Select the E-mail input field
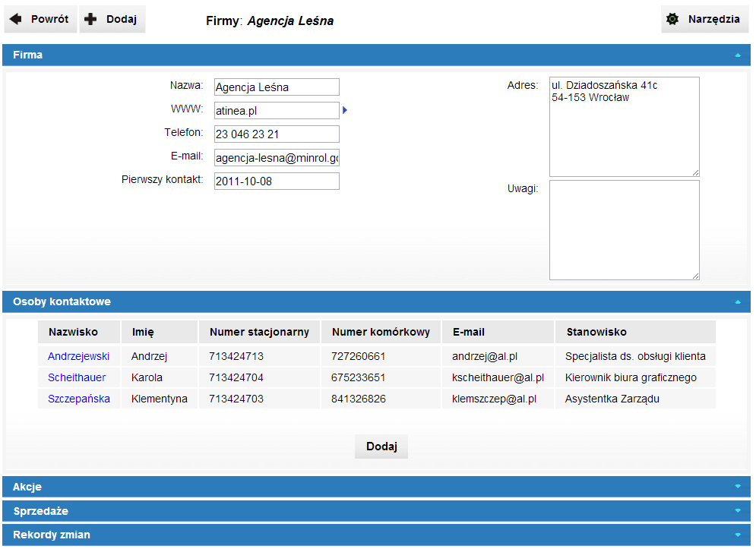 coord(277,158)
